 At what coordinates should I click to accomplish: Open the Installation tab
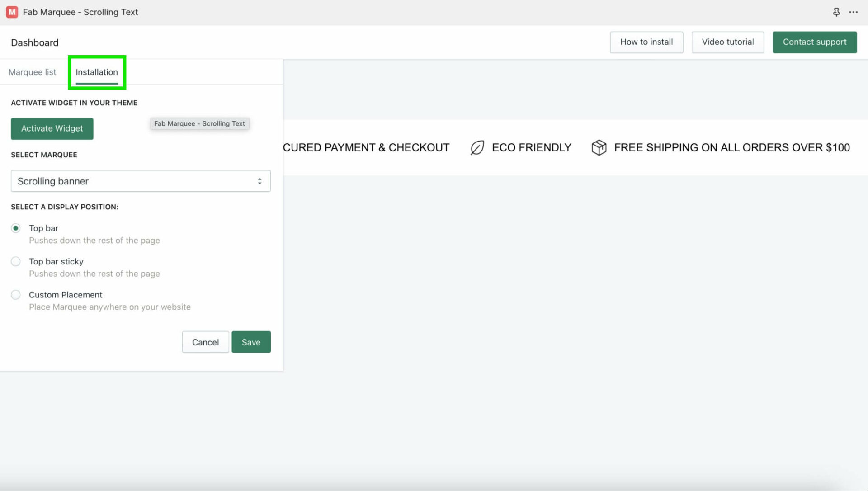pos(97,72)
